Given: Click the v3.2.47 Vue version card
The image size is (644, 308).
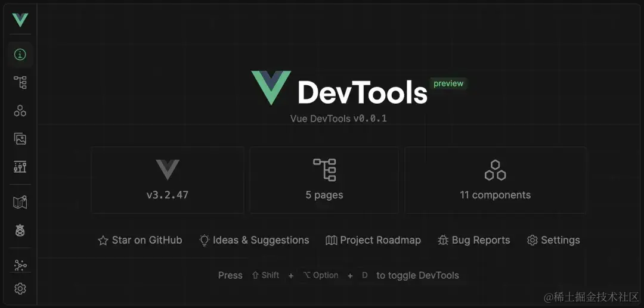Looking at the screenshot, I should coord(168,180).
